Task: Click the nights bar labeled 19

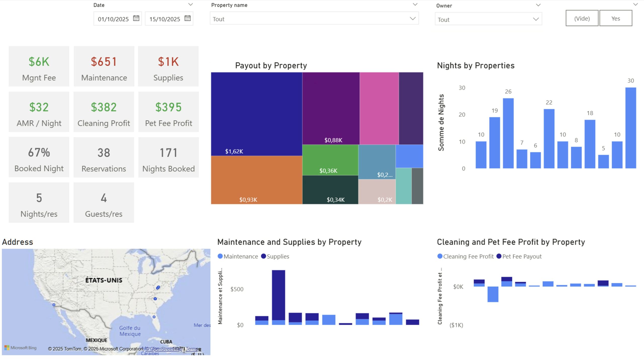Action: click(x=495, y=143)
